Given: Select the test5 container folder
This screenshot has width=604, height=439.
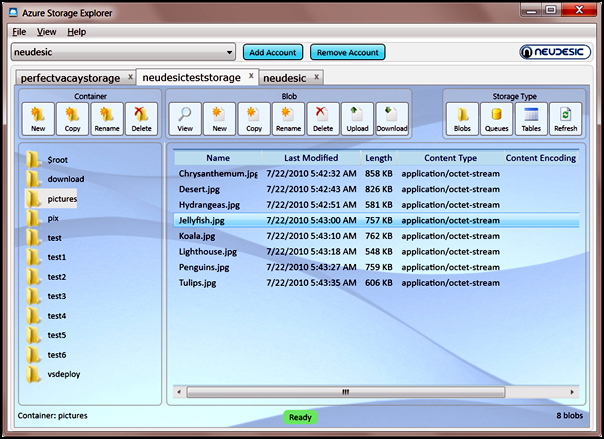Looking at the screenshot, I should pos(46,335).
